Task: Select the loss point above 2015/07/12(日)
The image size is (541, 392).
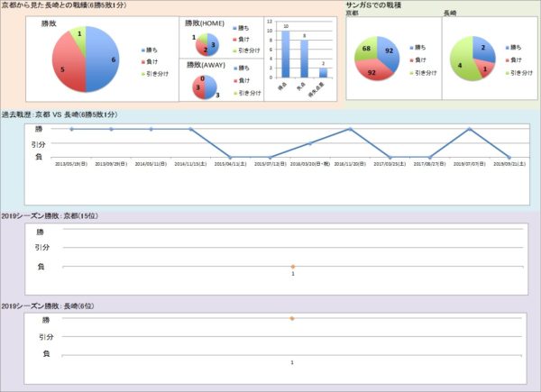Action: 270,157
